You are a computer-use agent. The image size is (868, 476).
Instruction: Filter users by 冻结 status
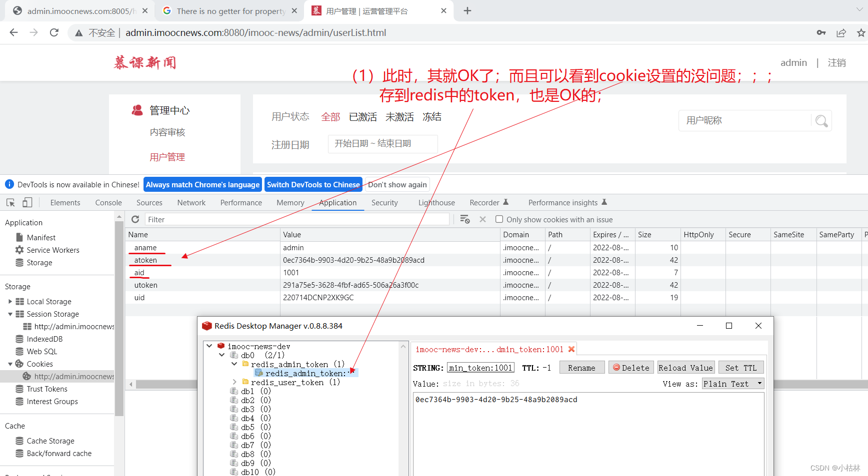pyautogui.click(x=432, y=117)
